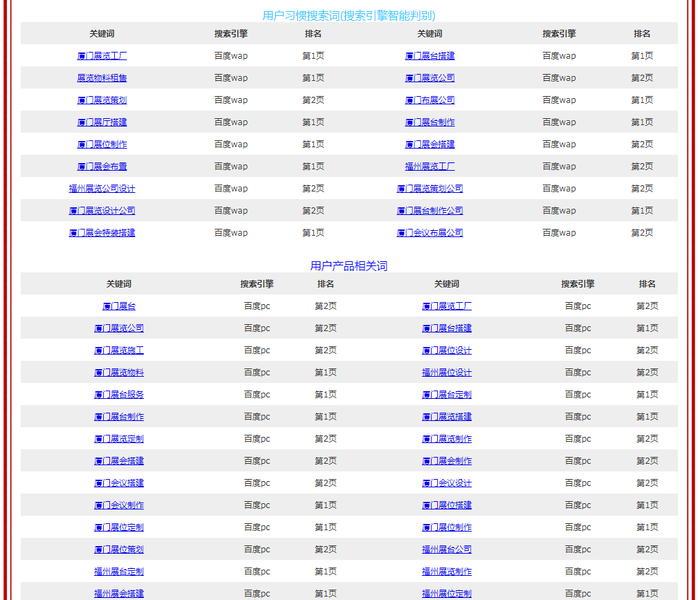Viewport: 700px width, 600px height.
Task: Click the 厦门展台定制 keyword link
Action: 447,395
